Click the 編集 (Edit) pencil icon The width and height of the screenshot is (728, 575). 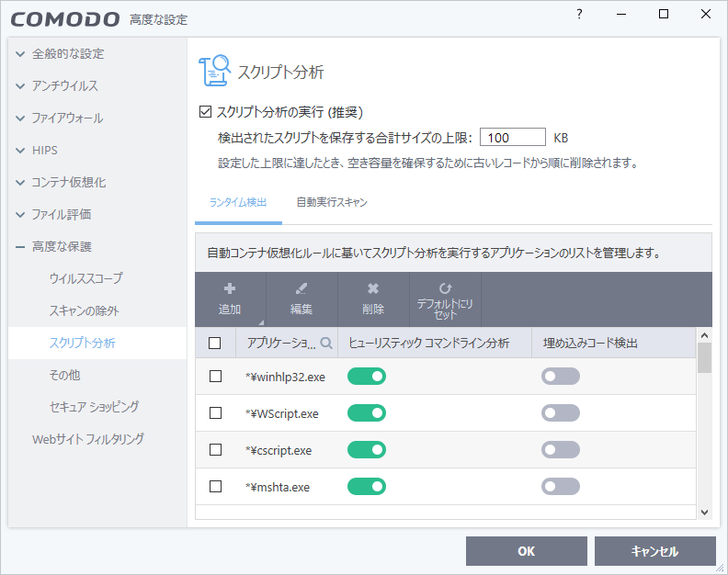tap(301, 288)
